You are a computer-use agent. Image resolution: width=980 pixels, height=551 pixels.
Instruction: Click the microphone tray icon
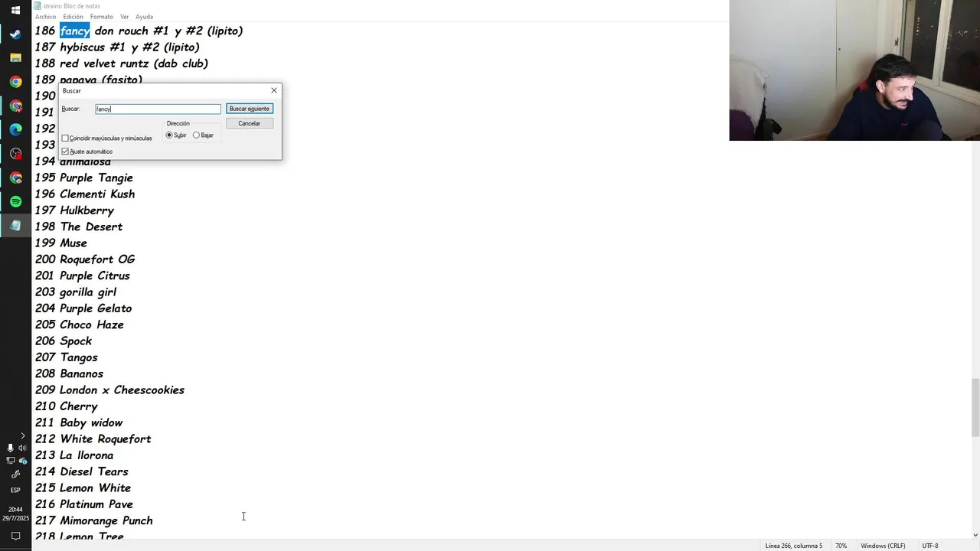point(10,448)
